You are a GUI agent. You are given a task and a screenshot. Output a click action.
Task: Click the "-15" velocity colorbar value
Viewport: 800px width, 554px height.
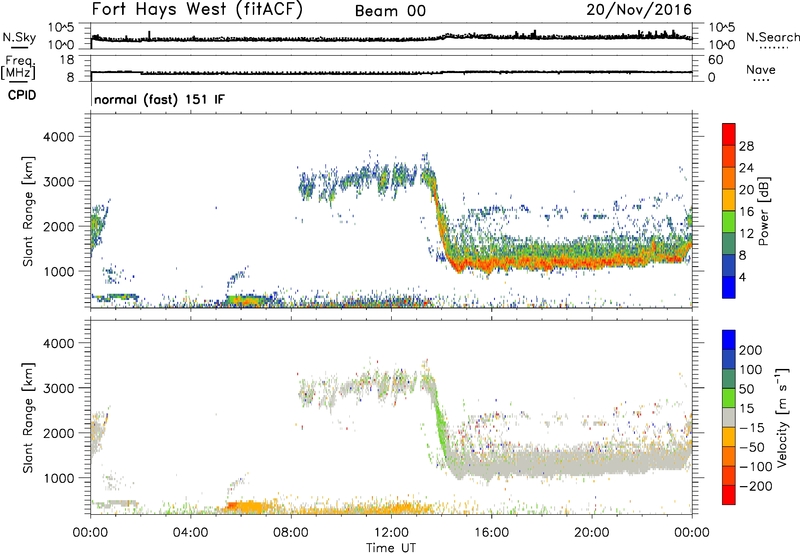(752, 428)
